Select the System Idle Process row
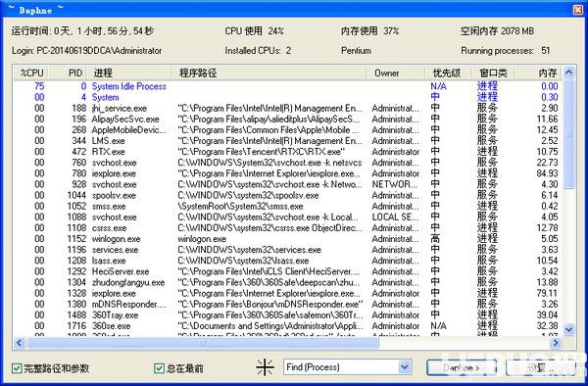 [288, 86]
